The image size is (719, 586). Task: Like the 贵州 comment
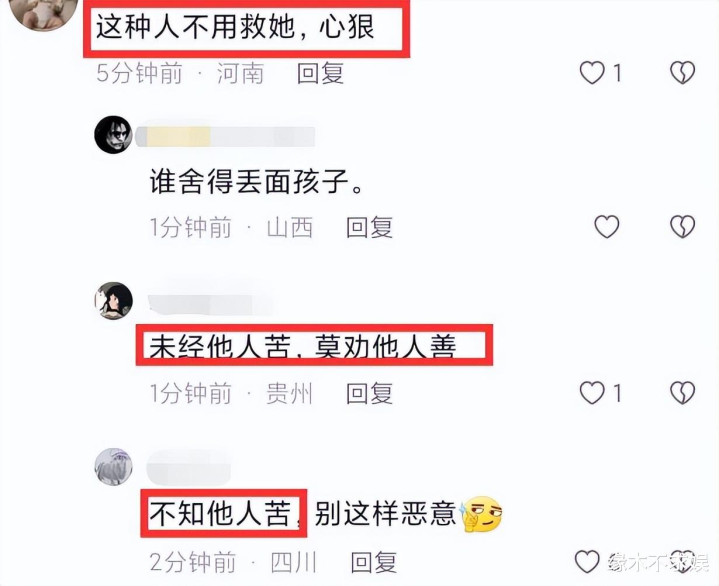(592, 393)
